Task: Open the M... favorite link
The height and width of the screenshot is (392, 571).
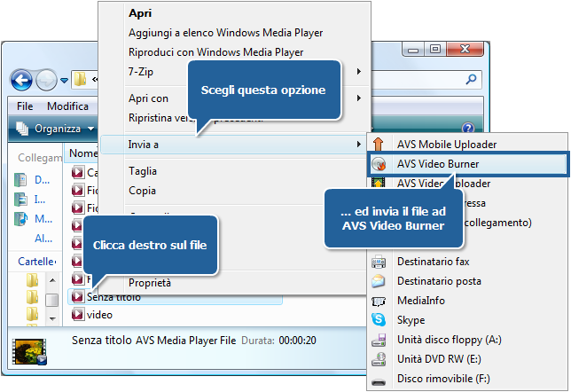Action: tap(43, 219)
